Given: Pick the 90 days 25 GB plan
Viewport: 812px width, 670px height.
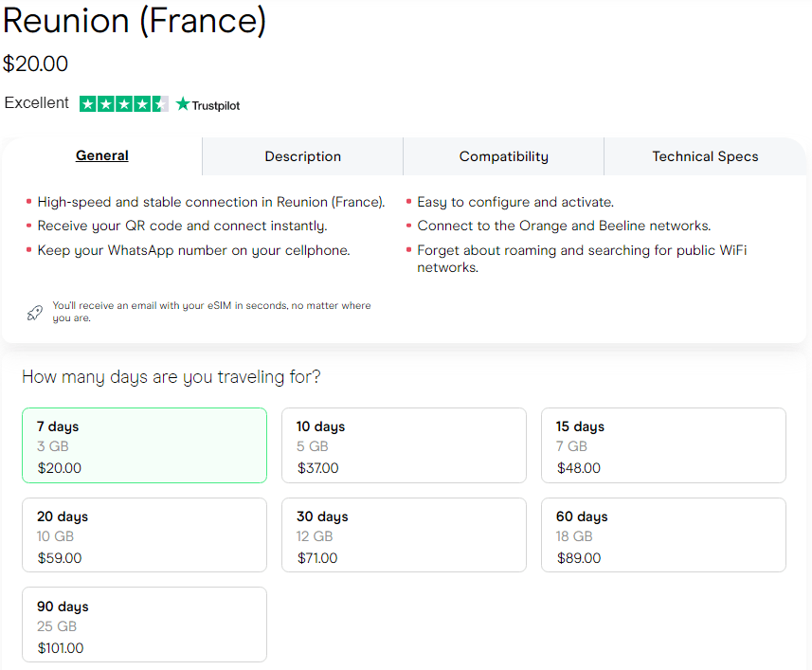Looking at the screenshot, I should click(144, 625).
